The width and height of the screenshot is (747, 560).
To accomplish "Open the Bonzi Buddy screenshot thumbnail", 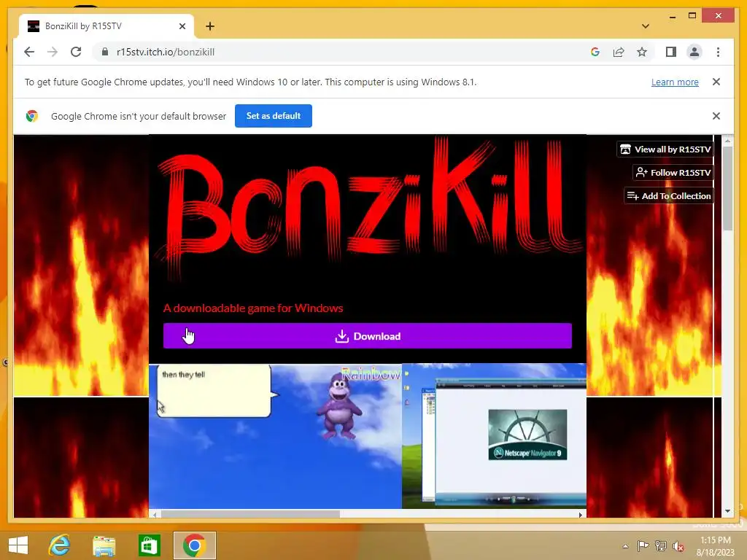I will click(275, 436).
